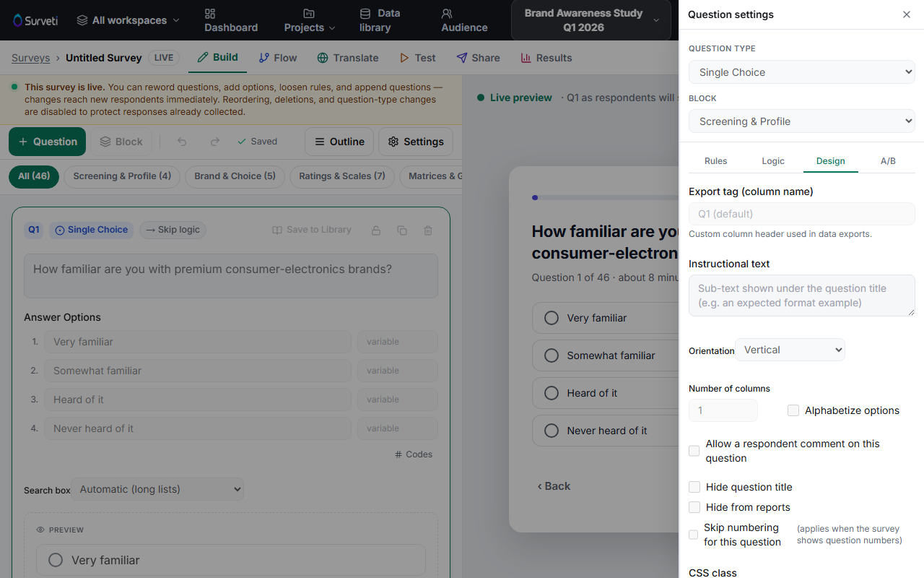Click the Q1 number badge
The width and height of the screenshot is (924, 578).
tap(34, 230)
